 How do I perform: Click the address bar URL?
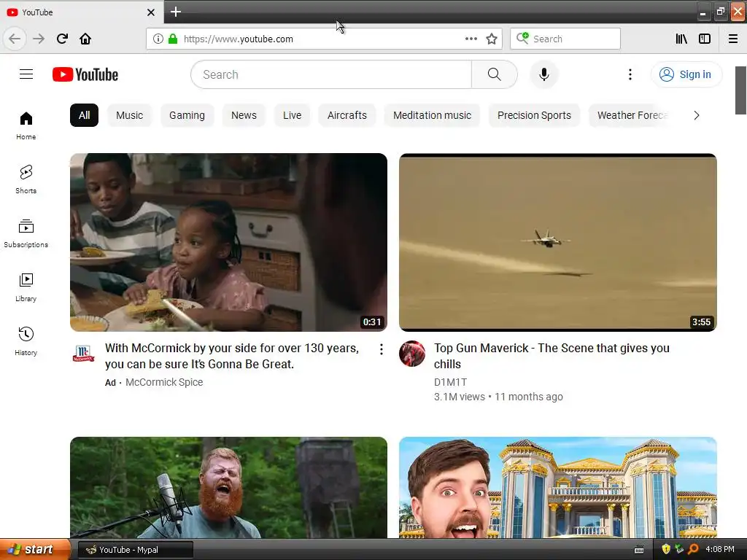click(239, 39)
